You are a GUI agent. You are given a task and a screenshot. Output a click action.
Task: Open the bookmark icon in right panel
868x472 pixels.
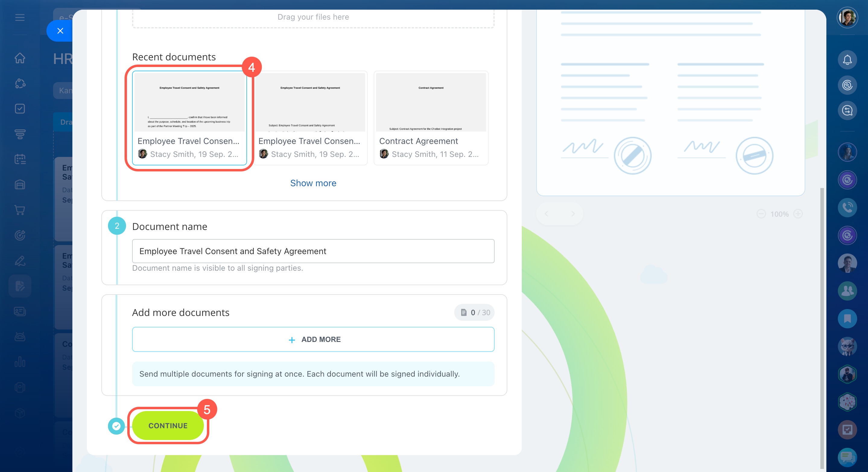click(x=847, y=318)
